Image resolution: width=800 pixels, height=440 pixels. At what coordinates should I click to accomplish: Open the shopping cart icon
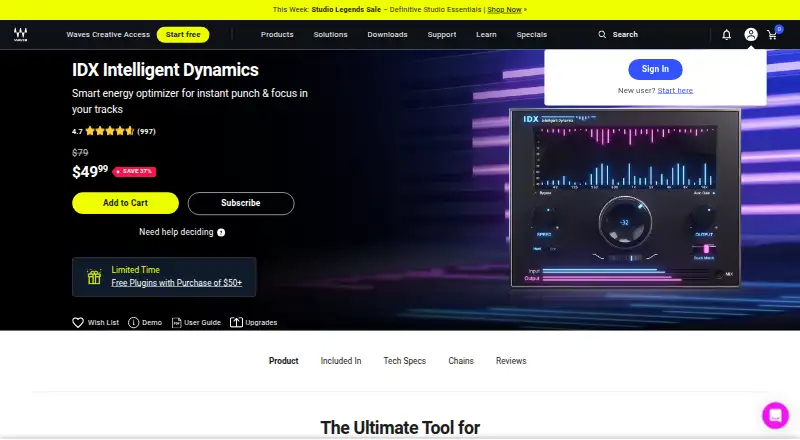[772, 35]
